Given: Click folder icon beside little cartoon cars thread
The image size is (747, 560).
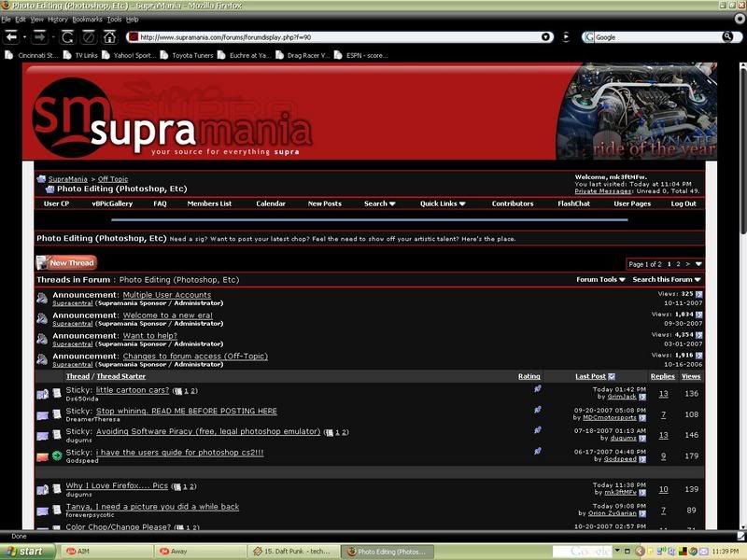Looking at the screenshot, I should 42,394.
